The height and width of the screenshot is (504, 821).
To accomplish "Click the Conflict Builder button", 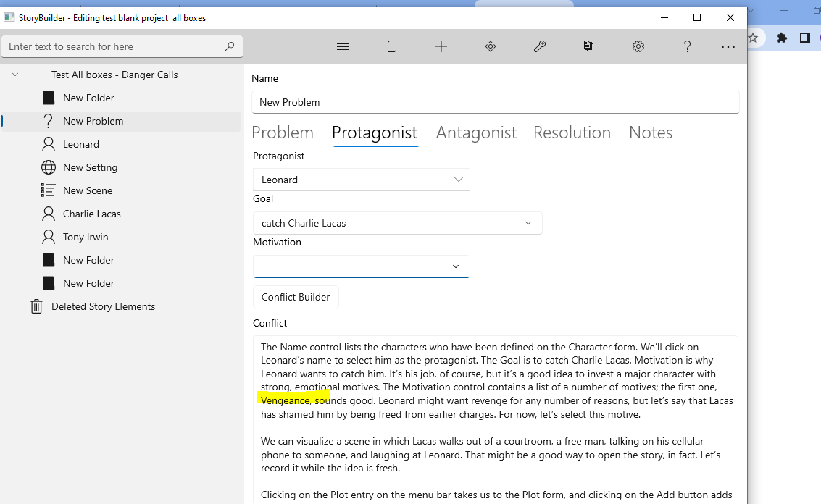I will point(296,297).
